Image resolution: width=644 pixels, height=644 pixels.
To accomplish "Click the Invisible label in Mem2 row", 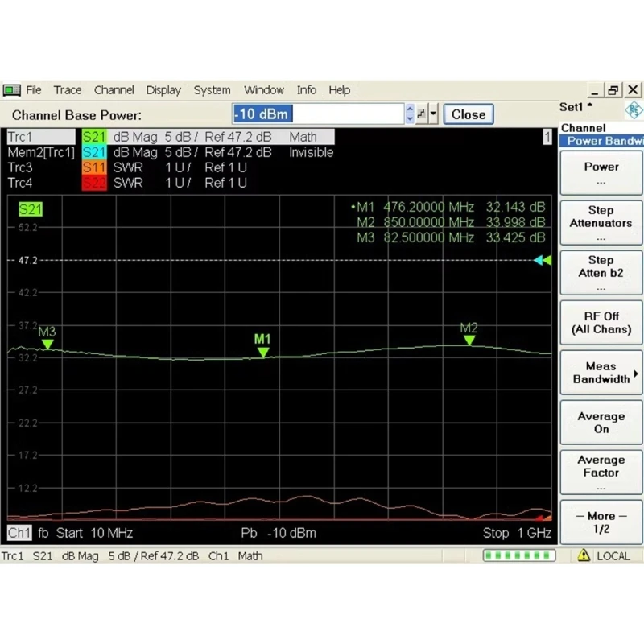I will point(311,152).
